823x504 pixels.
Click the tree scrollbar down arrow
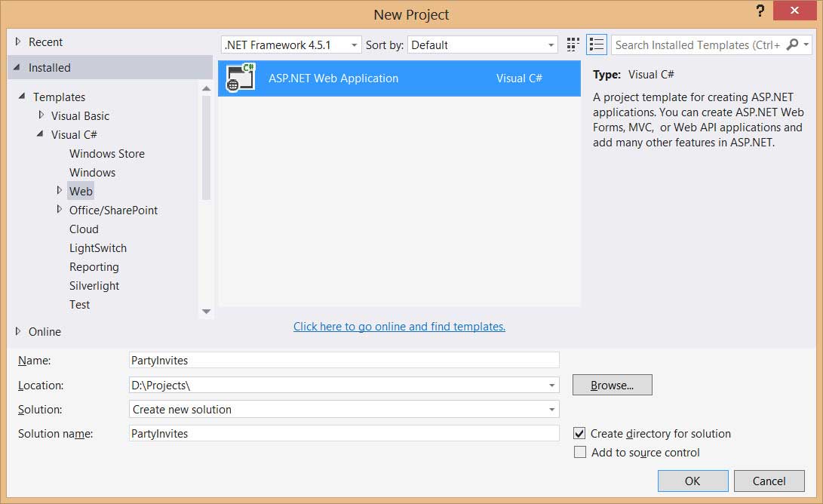point(206,312)
